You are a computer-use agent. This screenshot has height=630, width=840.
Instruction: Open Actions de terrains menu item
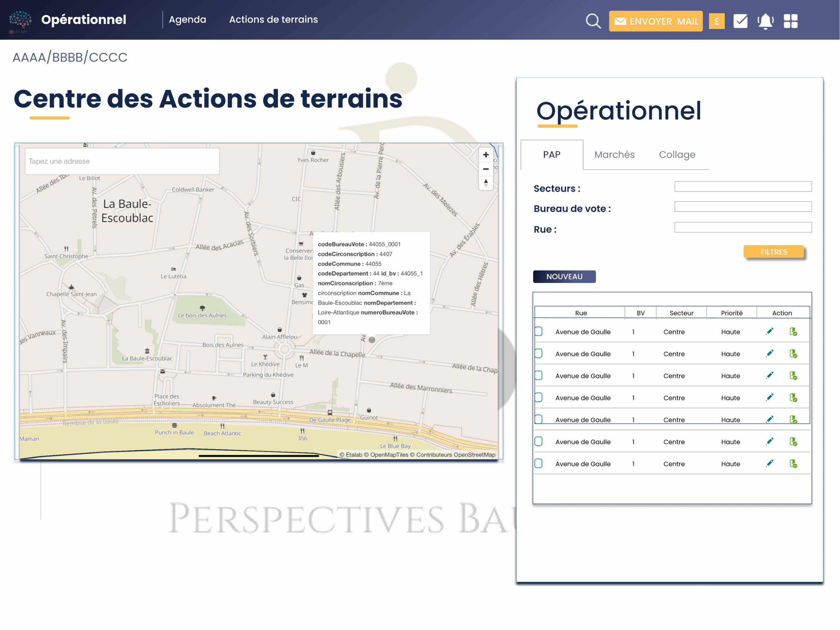(x=273, y=19)
